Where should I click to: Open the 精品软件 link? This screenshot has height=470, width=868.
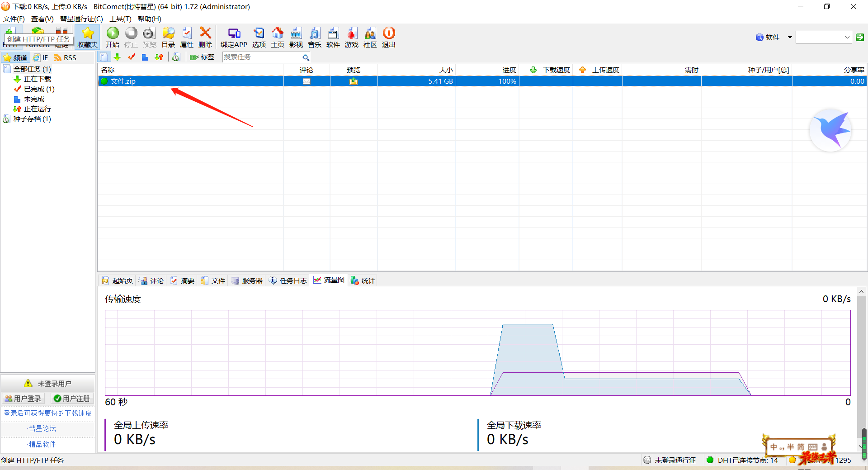coord(42,444)
